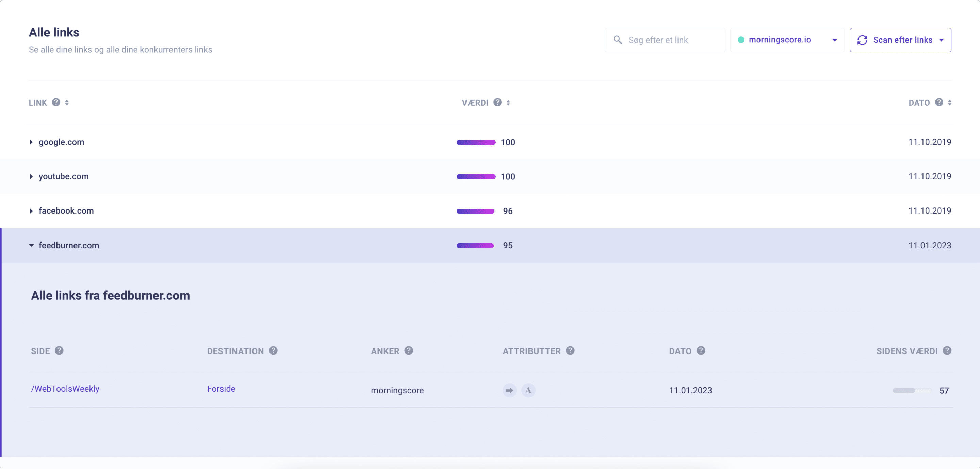Select the youtube.com domain name
The image size is (980, 469).
point(64,177)
